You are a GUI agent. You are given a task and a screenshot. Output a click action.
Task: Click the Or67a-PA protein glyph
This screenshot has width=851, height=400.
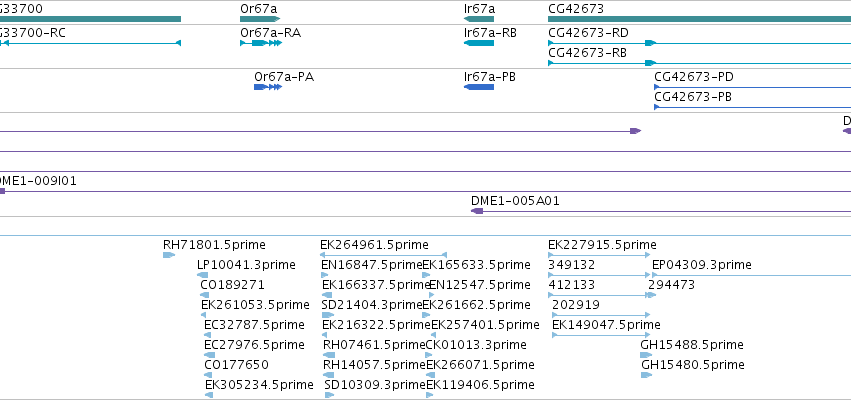[x=268, y=87]
